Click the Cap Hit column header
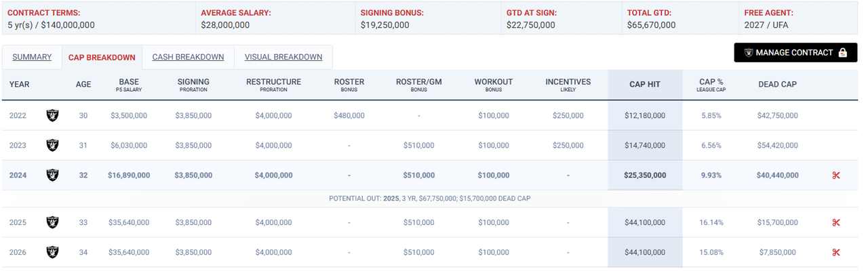 (x=645, y=85)
